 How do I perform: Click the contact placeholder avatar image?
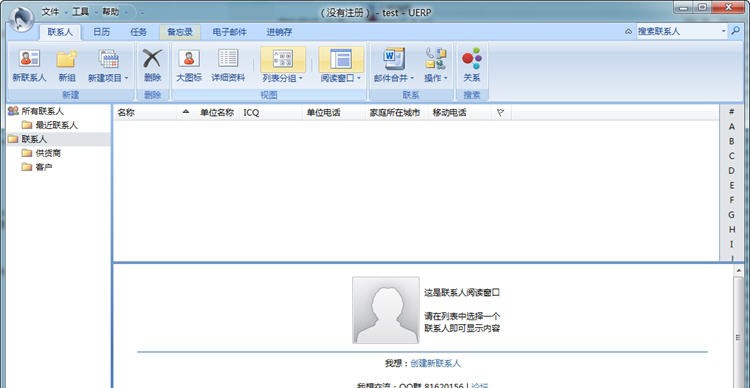point(386,310)
